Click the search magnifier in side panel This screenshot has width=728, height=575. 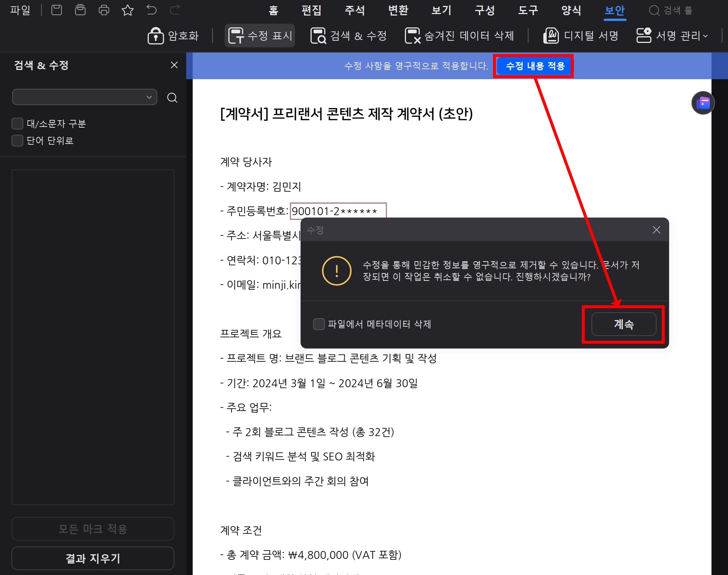[172, 98]
